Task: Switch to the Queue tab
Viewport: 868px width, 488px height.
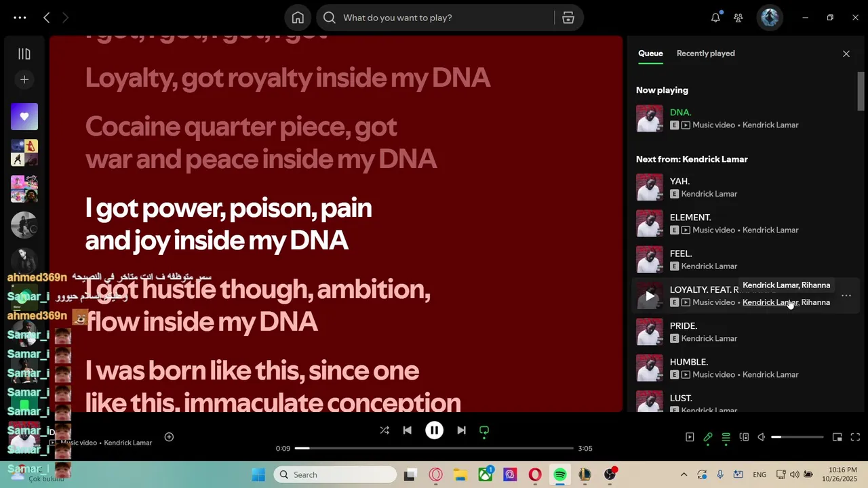Action: pos(650,54)
